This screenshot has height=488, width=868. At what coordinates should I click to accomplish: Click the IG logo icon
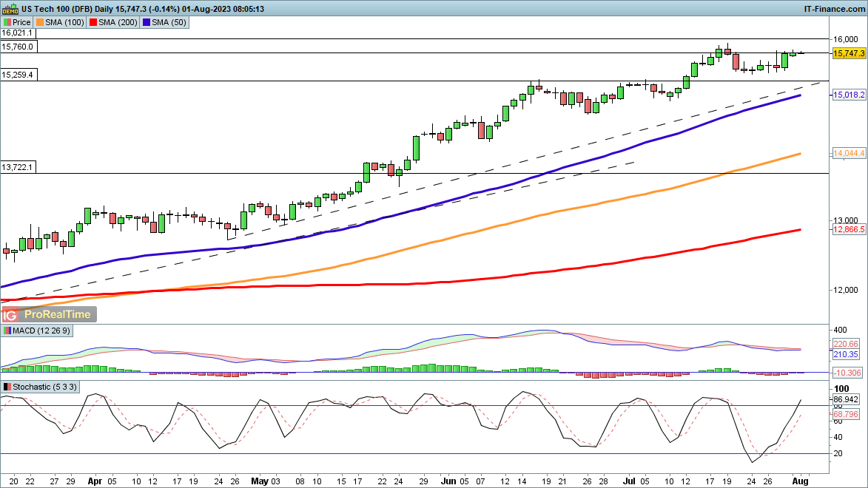coord(10,315)
